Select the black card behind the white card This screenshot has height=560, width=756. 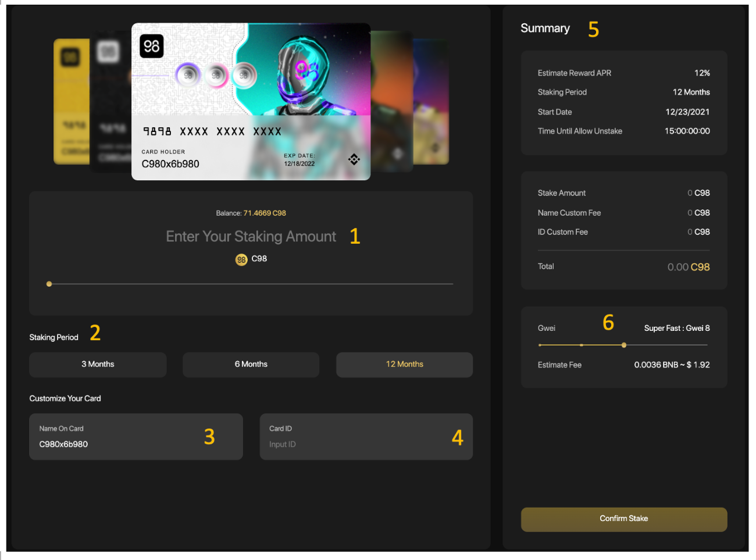point(110,102)
